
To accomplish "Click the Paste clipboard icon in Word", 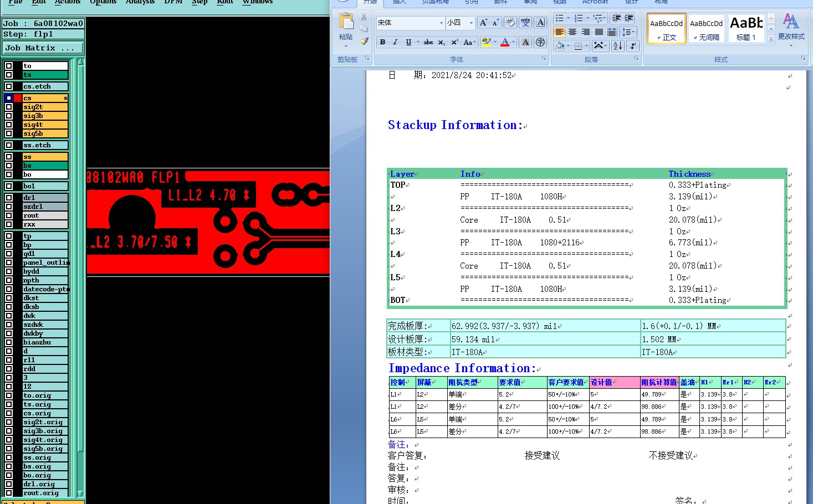I will (x=346, y=21).
